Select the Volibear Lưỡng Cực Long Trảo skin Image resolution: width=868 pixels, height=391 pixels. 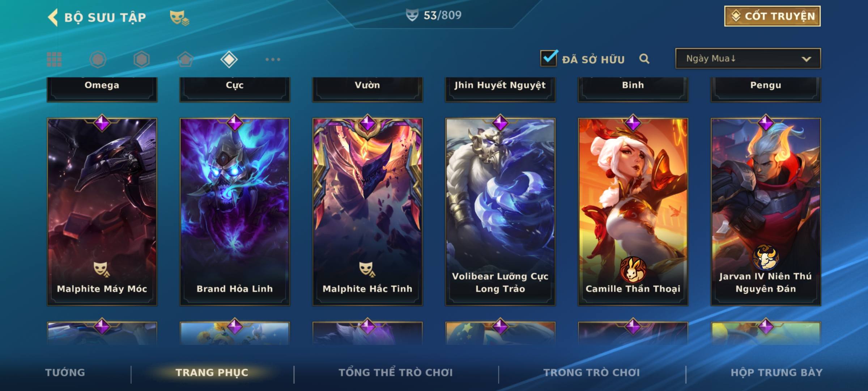coord(500,212)
